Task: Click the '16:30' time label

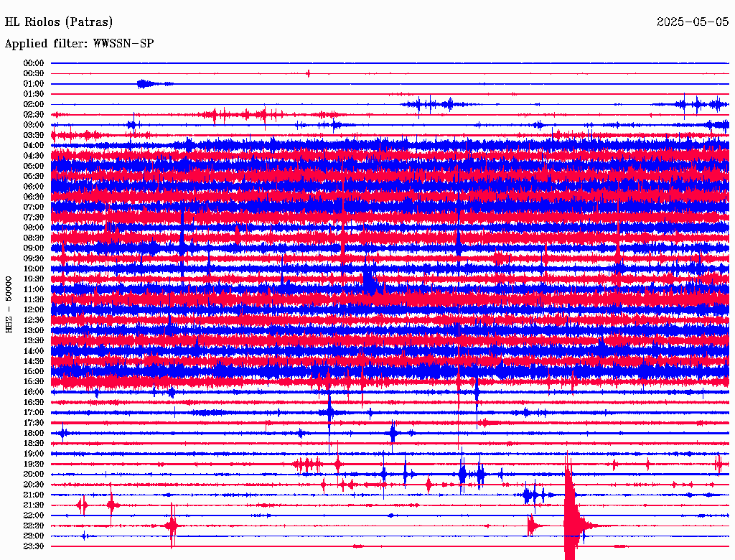Action: [x=34, y=403]
